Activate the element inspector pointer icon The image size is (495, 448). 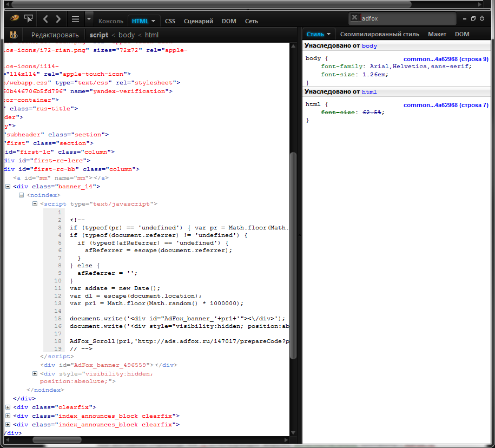29,18
